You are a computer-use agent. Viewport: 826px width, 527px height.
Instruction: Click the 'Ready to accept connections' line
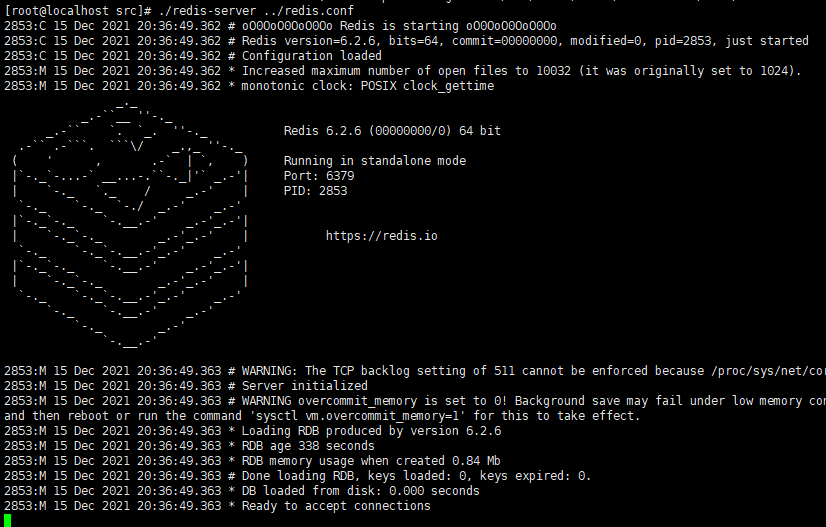[x=217, y=506]
